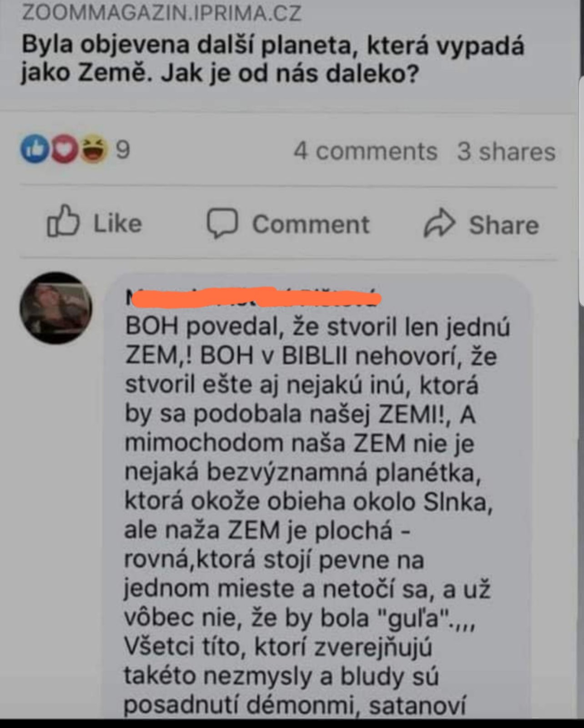Open the laughing face reaction icon
Screen dimensions: 584x728
pos(94,149)
